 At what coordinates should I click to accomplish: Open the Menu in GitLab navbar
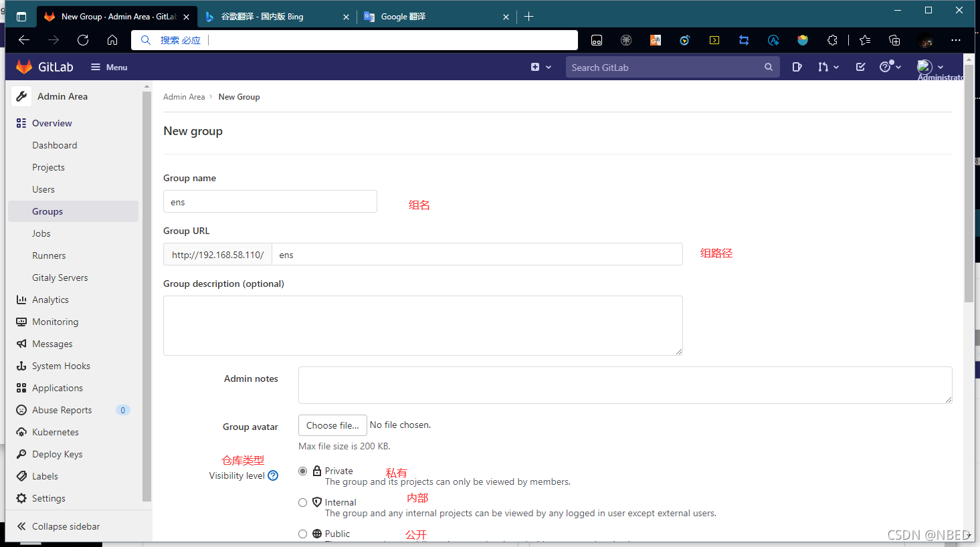click(108, 67)
